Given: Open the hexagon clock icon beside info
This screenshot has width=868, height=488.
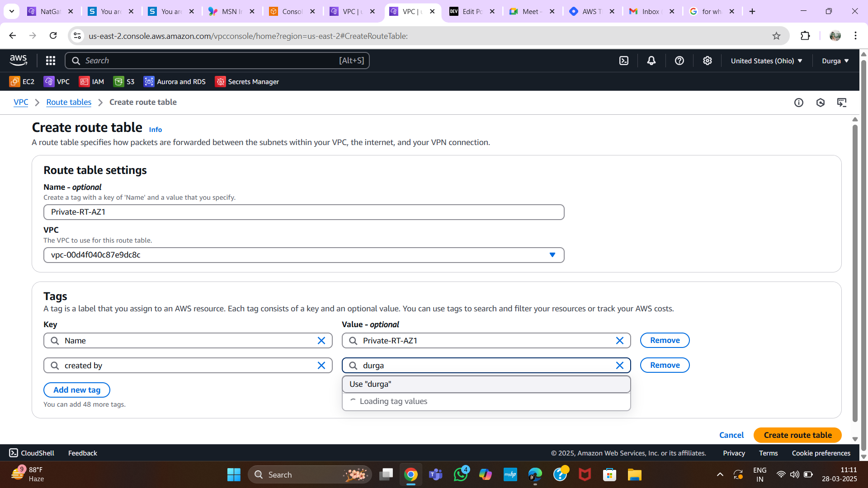Looking at the screenshot, I should pyautogui.click(x=821, y=103).
